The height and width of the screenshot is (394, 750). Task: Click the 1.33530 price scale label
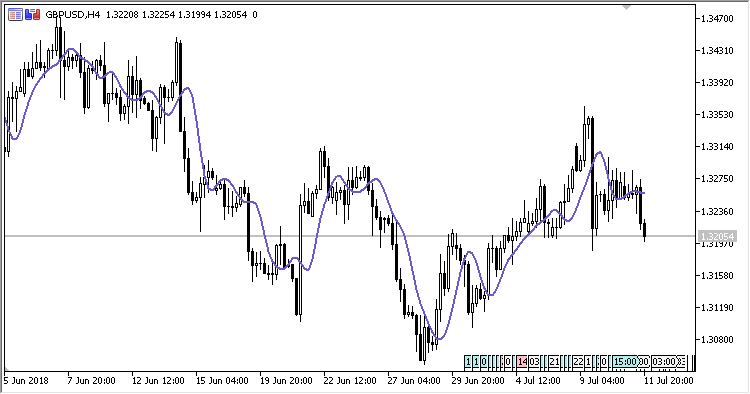[x=717, y=115]
